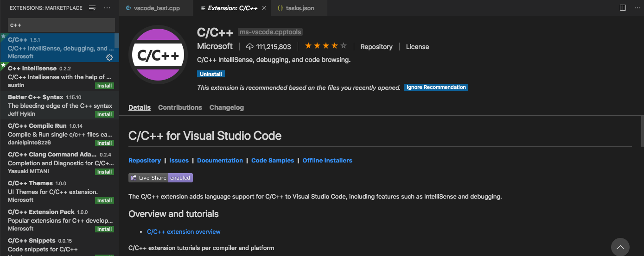Select C/C++ Extension Pack list entry
Viewport: 644px width, 256px height.
pos(59,220)
